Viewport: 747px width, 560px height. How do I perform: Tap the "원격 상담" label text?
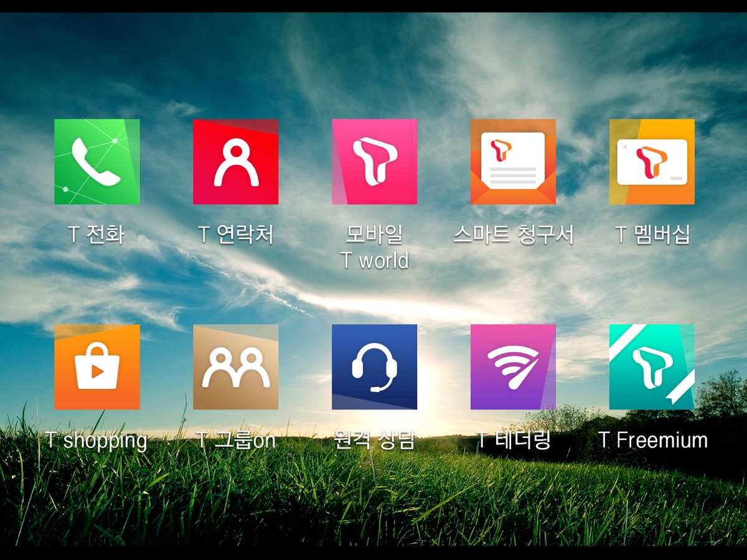pyautogui.click(x=374, y=441)
